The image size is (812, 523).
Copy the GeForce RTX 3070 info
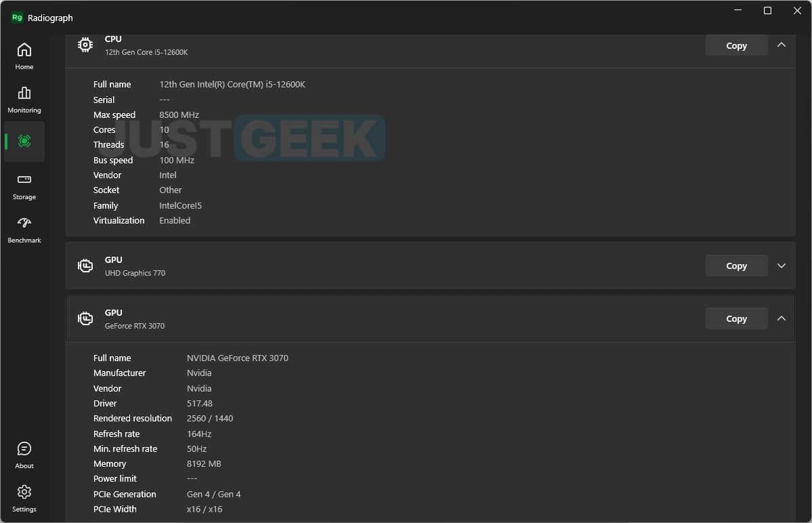tap(736, 318)
